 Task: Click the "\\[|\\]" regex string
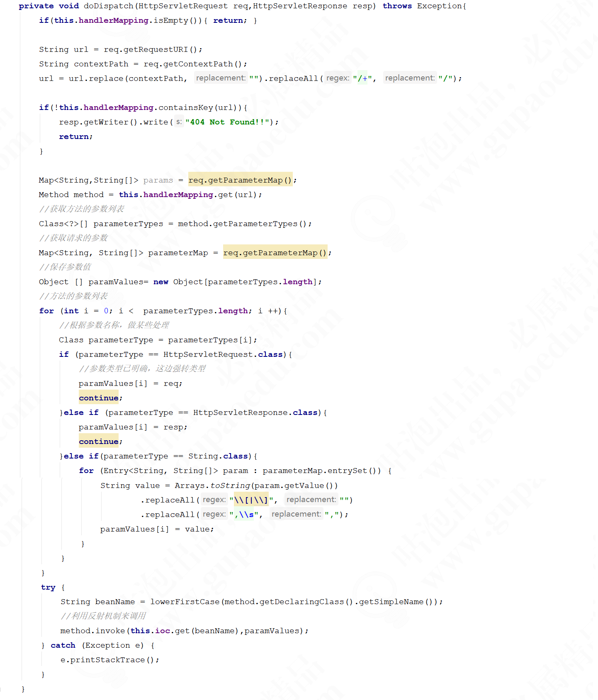(251, 500)
